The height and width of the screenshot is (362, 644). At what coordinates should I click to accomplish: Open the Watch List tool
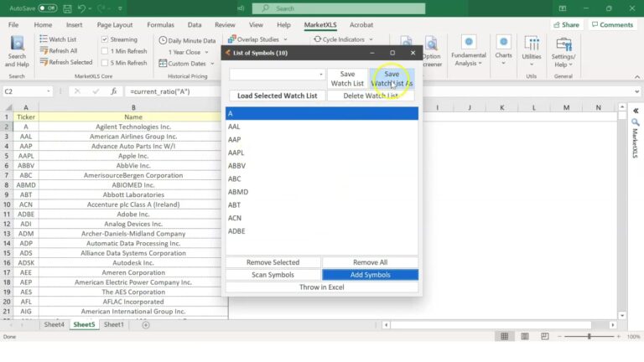coord(58,39)
